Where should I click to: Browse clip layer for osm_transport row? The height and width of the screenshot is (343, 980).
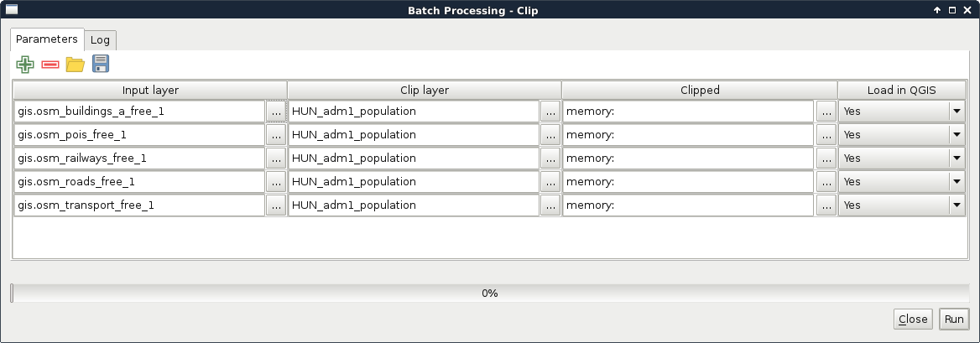[550, 205]
